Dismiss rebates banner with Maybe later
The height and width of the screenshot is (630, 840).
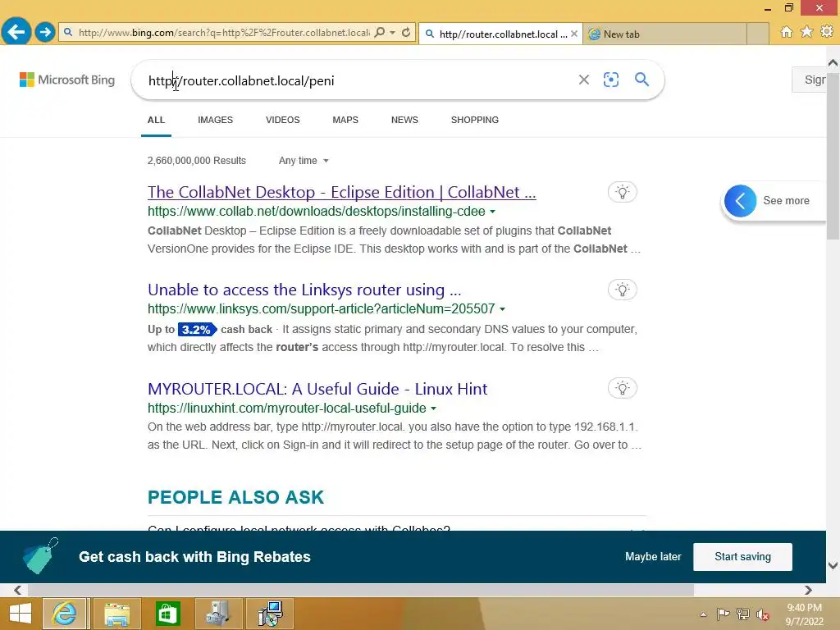pyautogui.click(x=653, y=557)
